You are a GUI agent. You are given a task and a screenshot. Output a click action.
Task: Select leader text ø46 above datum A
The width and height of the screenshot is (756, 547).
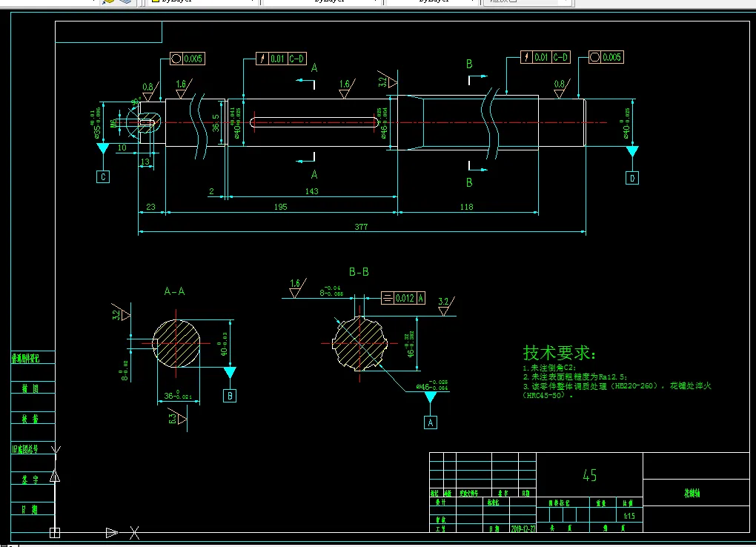pos(432,385)
